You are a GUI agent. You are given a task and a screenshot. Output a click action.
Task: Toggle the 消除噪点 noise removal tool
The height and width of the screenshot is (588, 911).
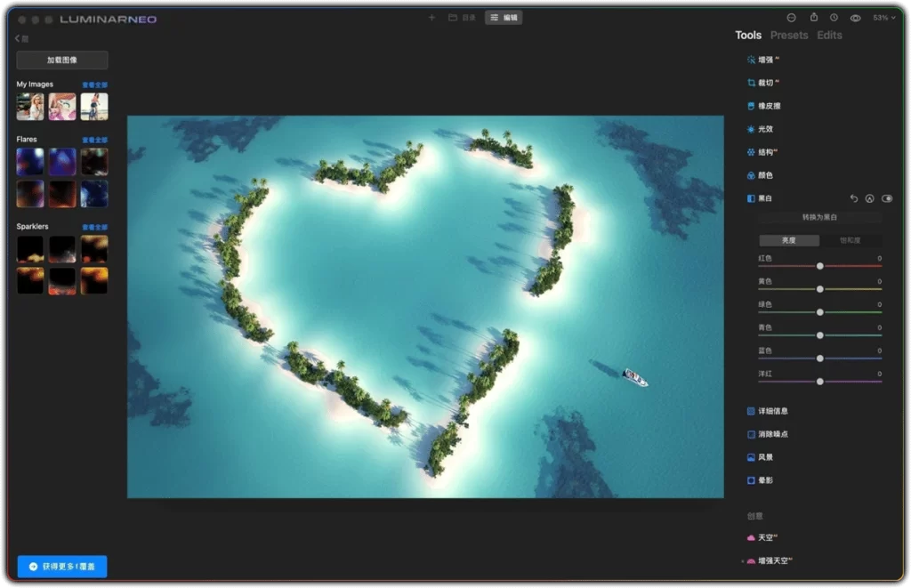(772, 434)
